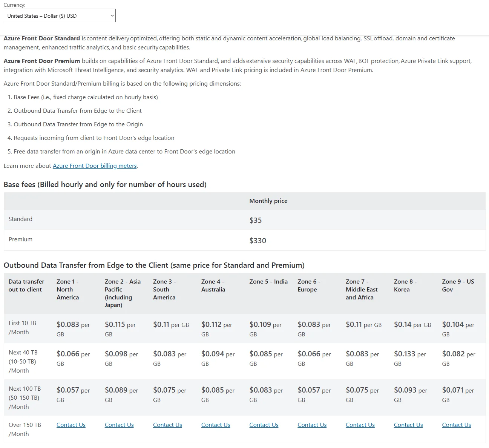
Task: Click the Zone 5 - India header
Action: (x=268, y=282)
